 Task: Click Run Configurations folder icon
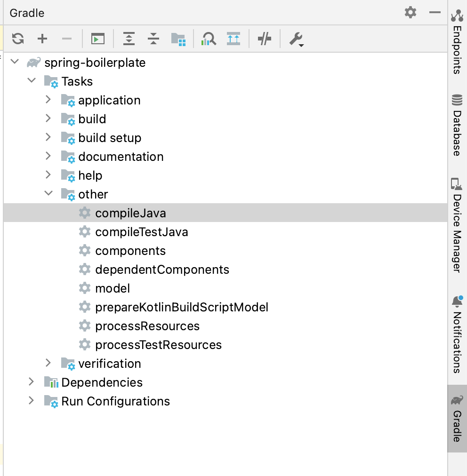pos(51,401)
